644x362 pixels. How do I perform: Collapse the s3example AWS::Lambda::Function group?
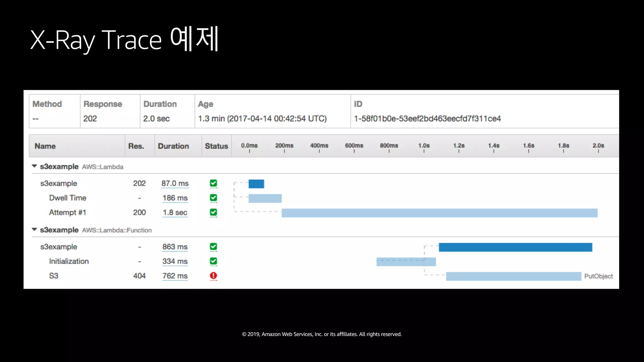point(34,230)
